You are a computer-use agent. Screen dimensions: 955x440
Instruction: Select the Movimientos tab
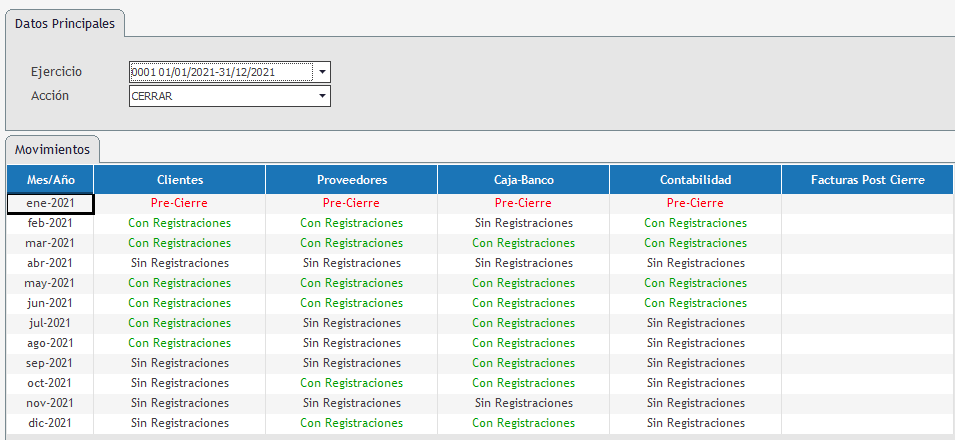click(52, 149)
